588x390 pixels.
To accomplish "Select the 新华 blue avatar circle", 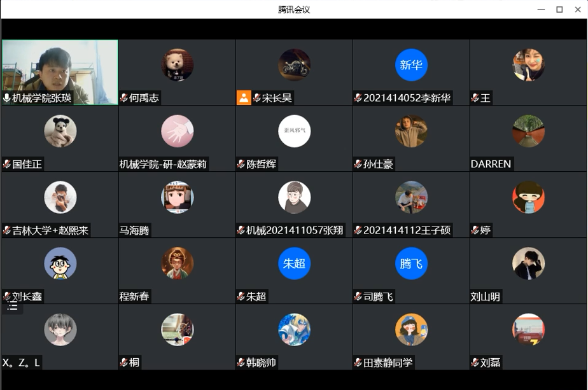I will coord(411,65).
